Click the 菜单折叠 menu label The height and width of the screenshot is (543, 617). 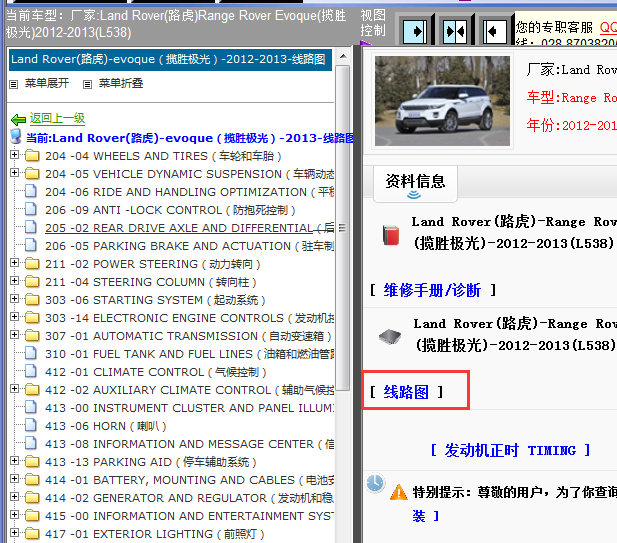pos(121,83)
